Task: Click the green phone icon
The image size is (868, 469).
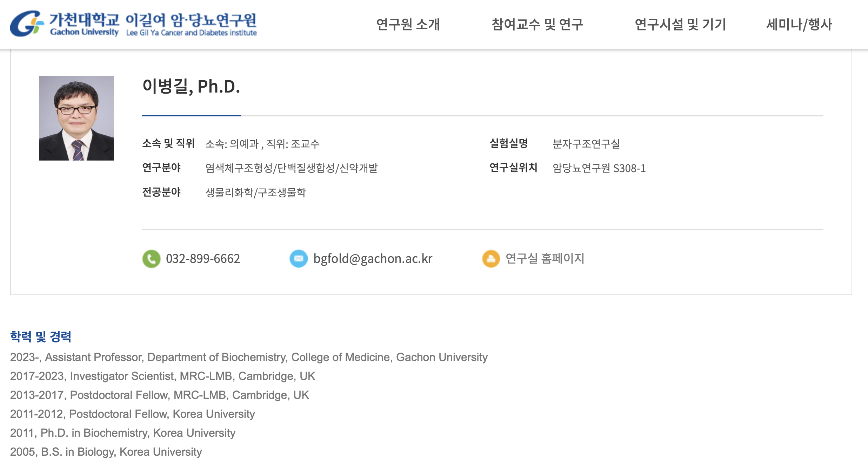Action: (151, 259)
